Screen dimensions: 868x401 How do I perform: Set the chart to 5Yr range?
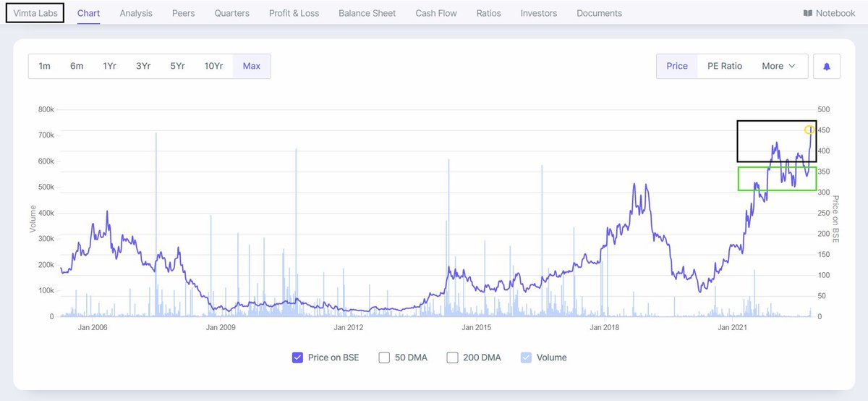click(178, 66)
